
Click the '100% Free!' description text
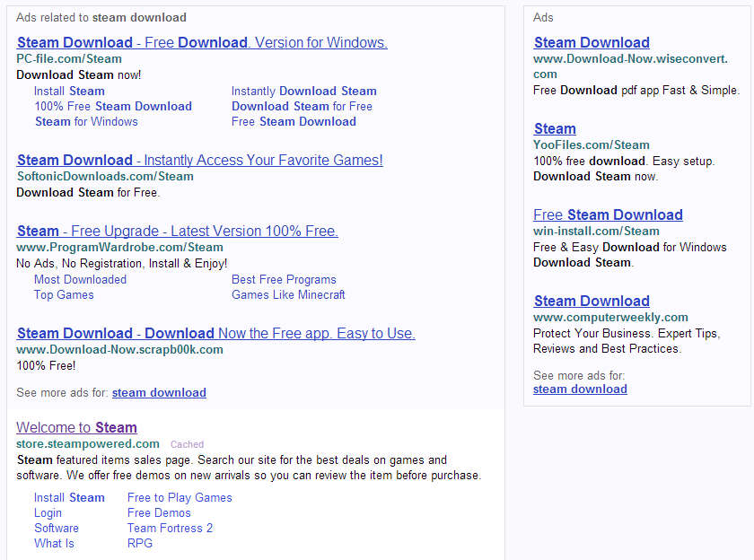tap(46, 366)
